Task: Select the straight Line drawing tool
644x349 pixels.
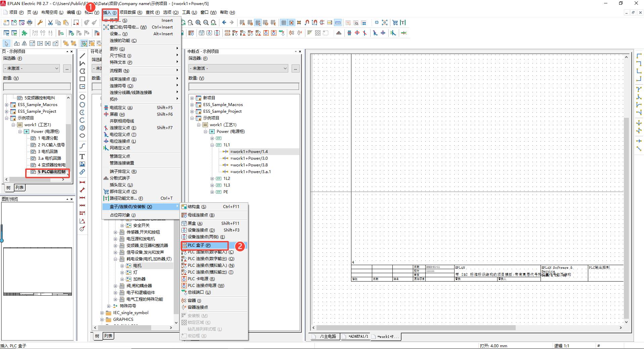Action: point(82,56)
